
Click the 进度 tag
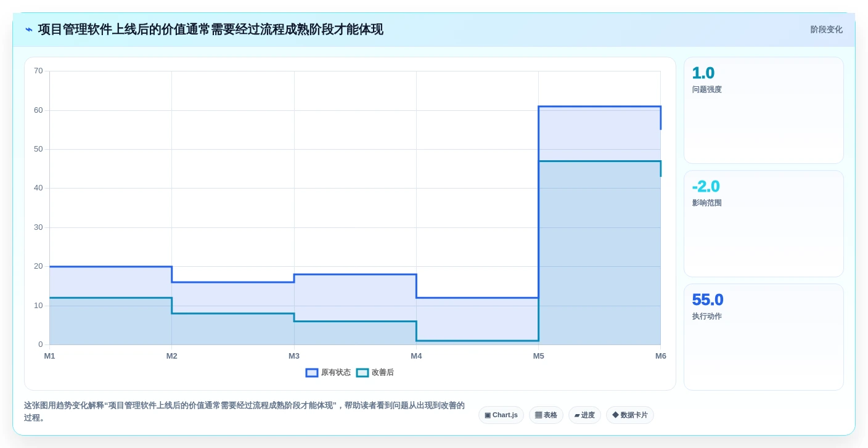pyautogui.click(x=584, y=415)
